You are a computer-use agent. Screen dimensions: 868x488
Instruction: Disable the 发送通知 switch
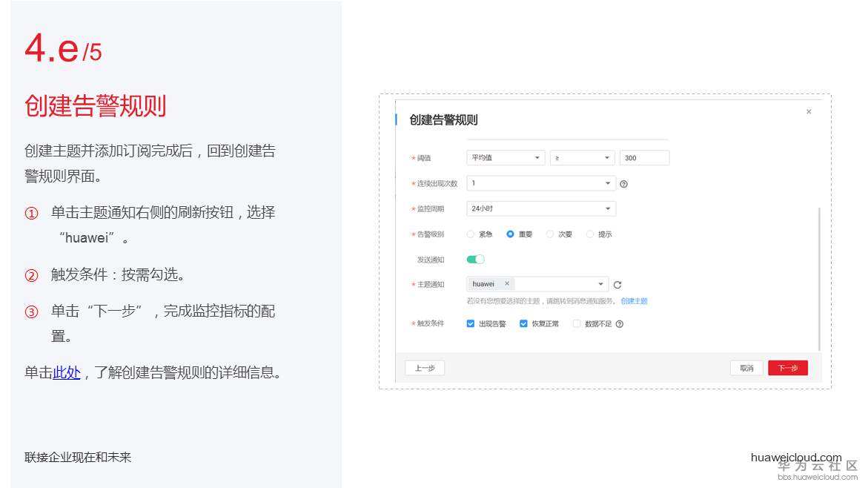474,259
